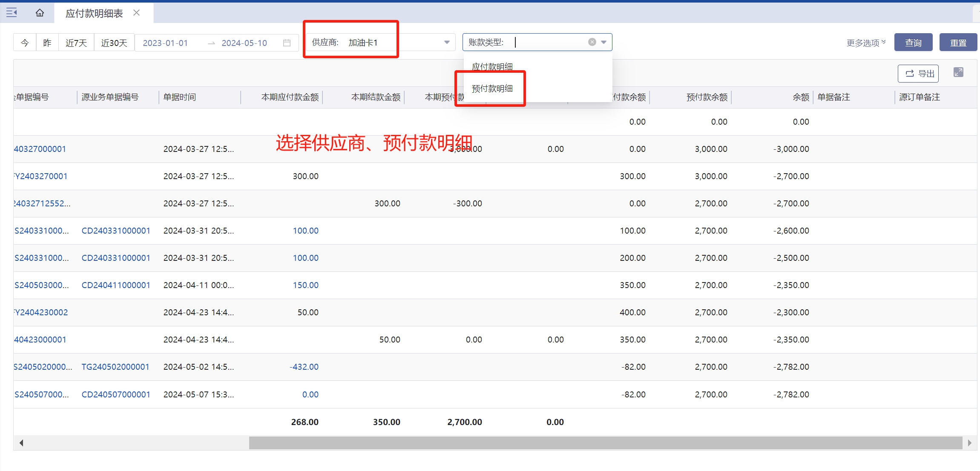Click the 账款类型 input field
Viewport: 980px width, 471px height.
click(x=537, y=42)
